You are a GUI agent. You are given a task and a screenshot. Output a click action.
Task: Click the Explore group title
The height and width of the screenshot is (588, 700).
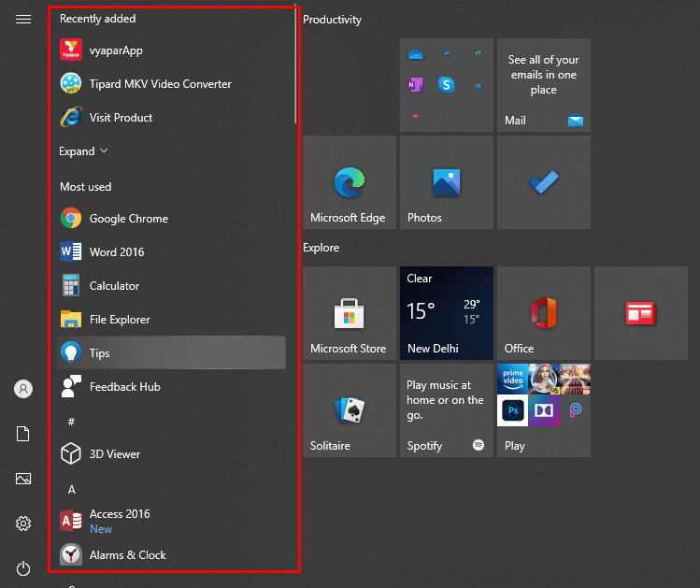pos(321,248)
